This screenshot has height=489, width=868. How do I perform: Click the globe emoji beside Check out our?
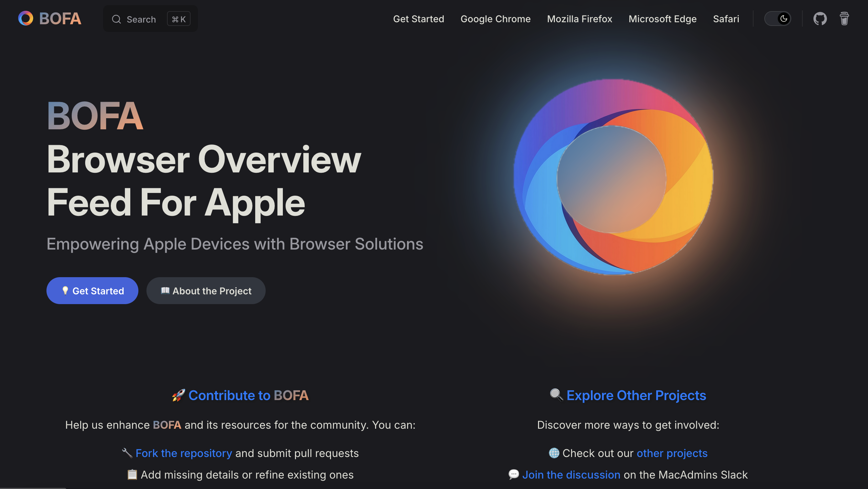pos(554,453)
